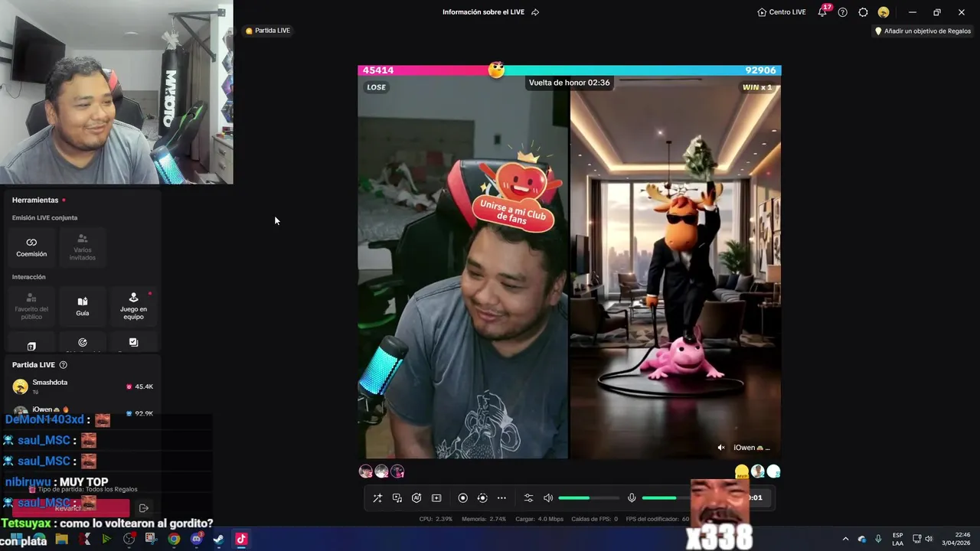The height and width of the screenshot is (551, 980).
Task: Open the scene layout tool in toolbar
Action: click(x=436, y=498)
